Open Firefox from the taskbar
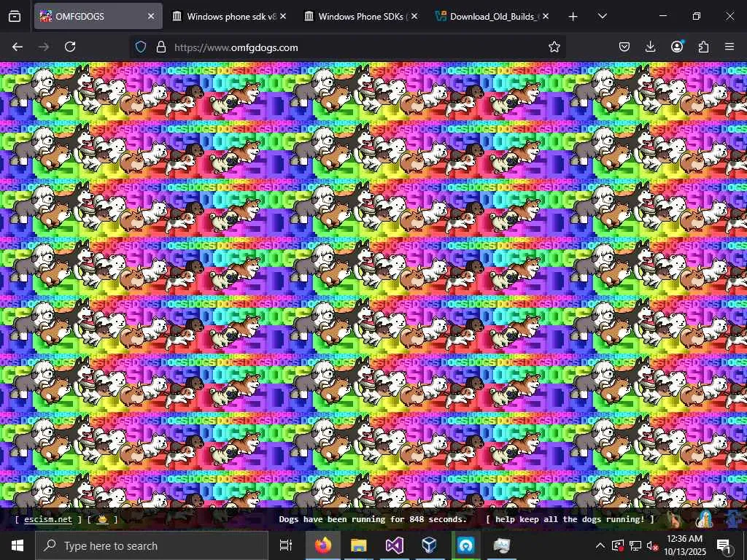Image resolution: width=747 pixels, height=560 pixels. click(x=323, y=545)
